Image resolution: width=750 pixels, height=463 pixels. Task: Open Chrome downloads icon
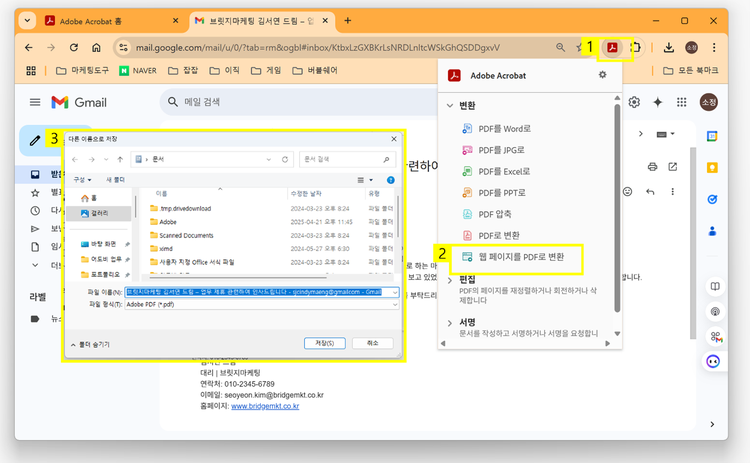click(x=669, y=47)
